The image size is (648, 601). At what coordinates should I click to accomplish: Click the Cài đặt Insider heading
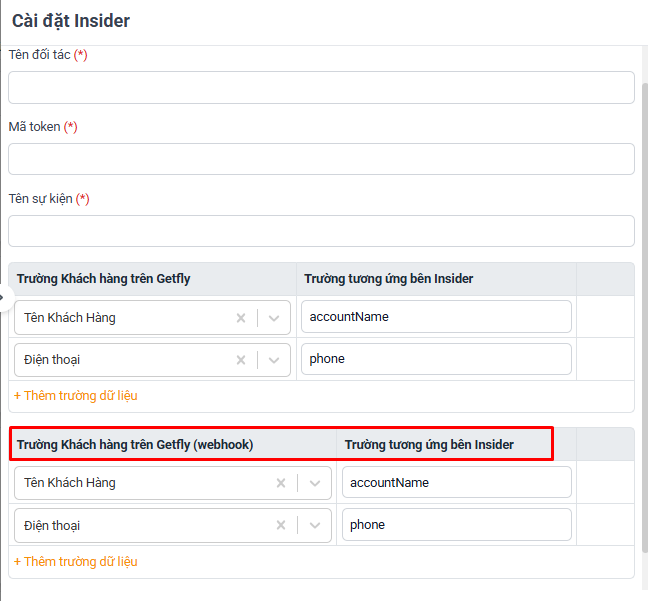pyautogui.click(x=71, y=21)
